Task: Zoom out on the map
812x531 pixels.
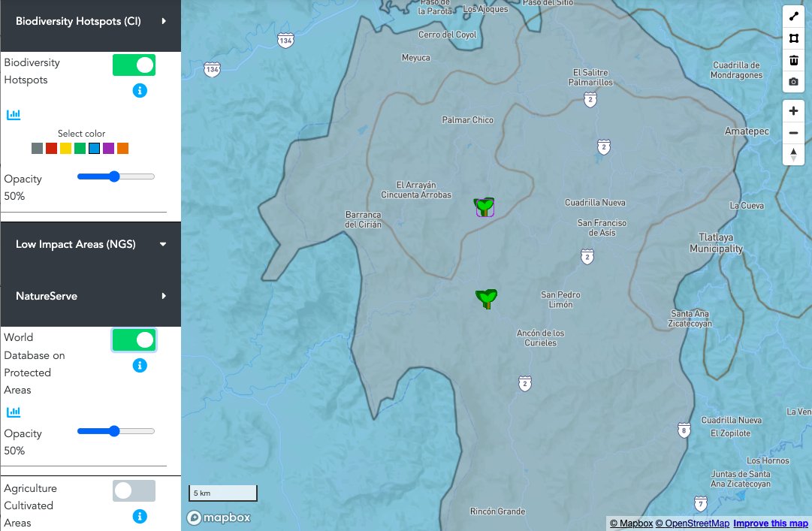Action: pos(793,133)
